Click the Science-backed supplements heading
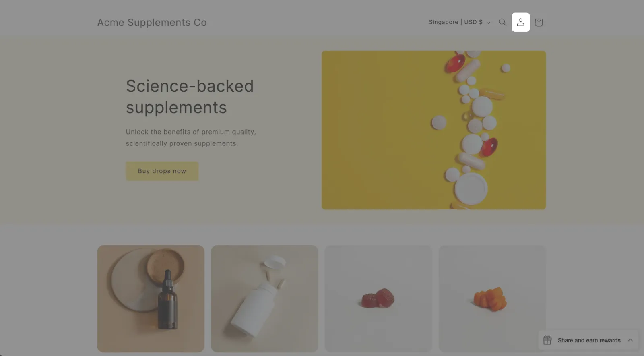This screenshot has width=644, height=356. [190, 97]
